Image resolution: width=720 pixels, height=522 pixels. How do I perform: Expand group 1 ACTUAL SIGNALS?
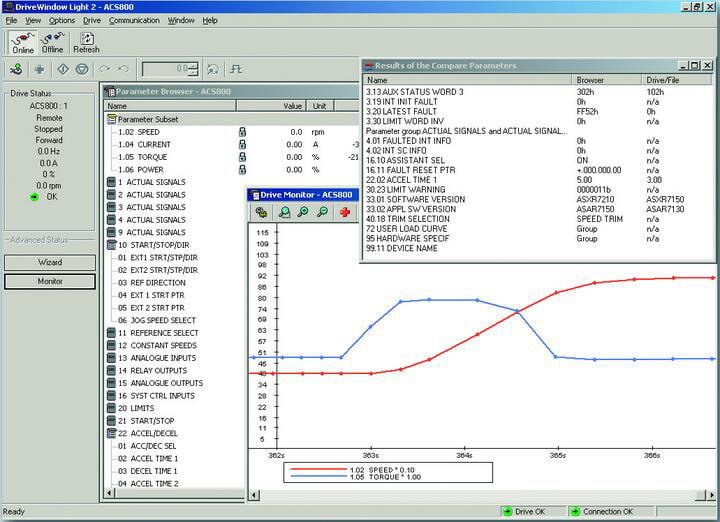(x=111, y=182)
